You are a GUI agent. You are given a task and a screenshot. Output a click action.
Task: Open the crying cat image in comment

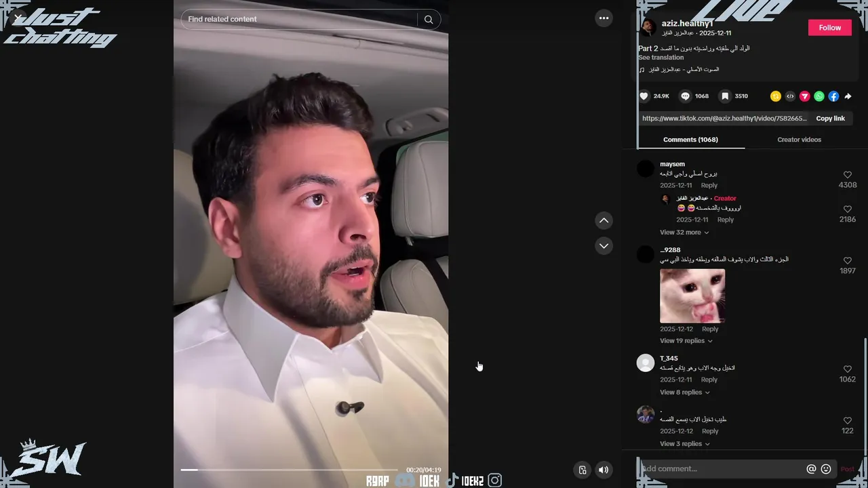click(692, 296)
